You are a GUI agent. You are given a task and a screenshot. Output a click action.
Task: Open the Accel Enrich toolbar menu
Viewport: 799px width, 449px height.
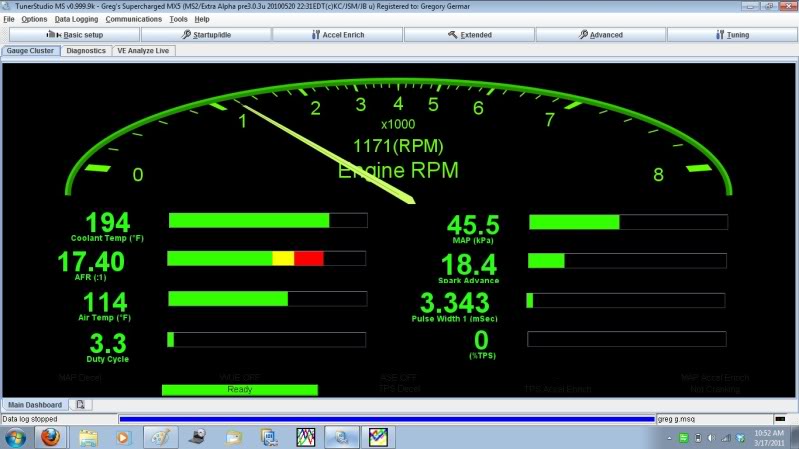338,35
